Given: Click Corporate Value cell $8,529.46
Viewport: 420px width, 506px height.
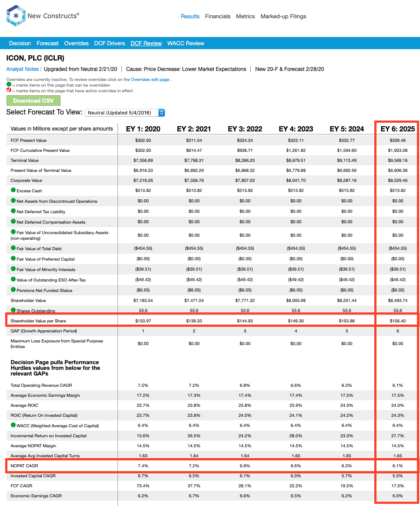Looking at the screenshot, I should click(x=398, y=181).
